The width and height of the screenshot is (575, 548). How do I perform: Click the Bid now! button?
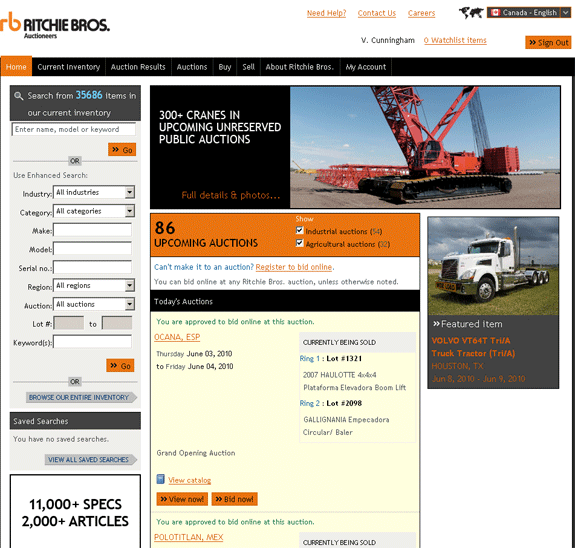235,499
